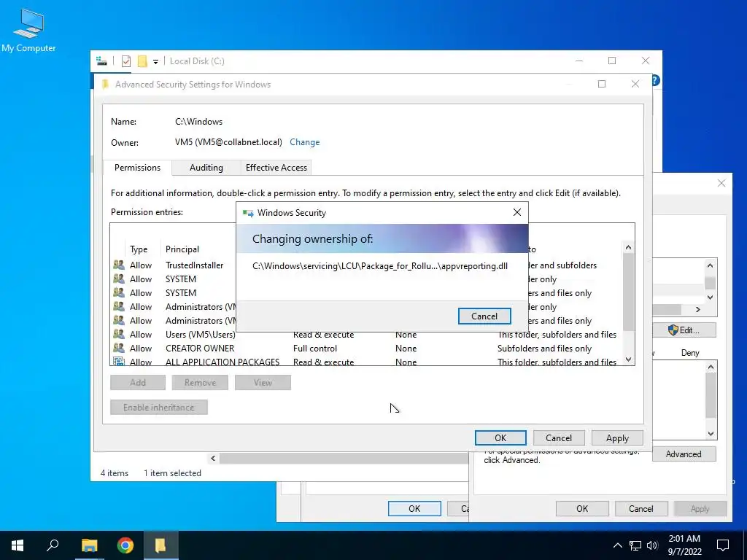Launch Google Chrome from taskbar

(x=125, y=545)
